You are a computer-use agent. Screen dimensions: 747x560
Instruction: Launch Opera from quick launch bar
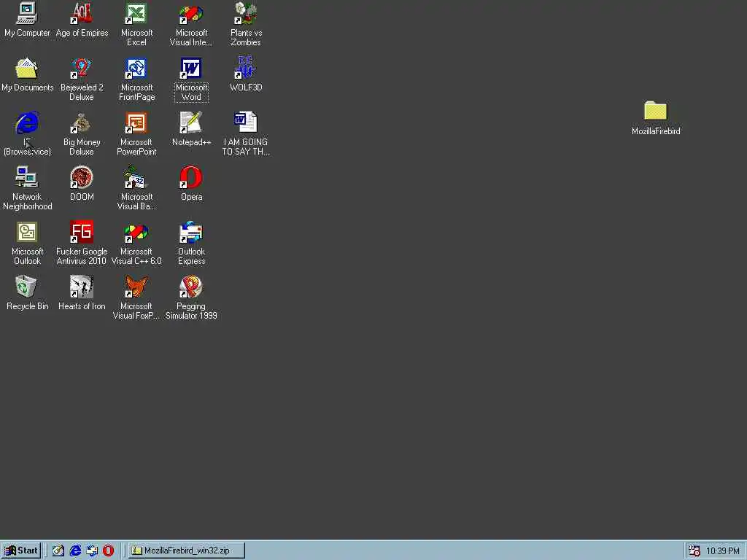(109, 551)
